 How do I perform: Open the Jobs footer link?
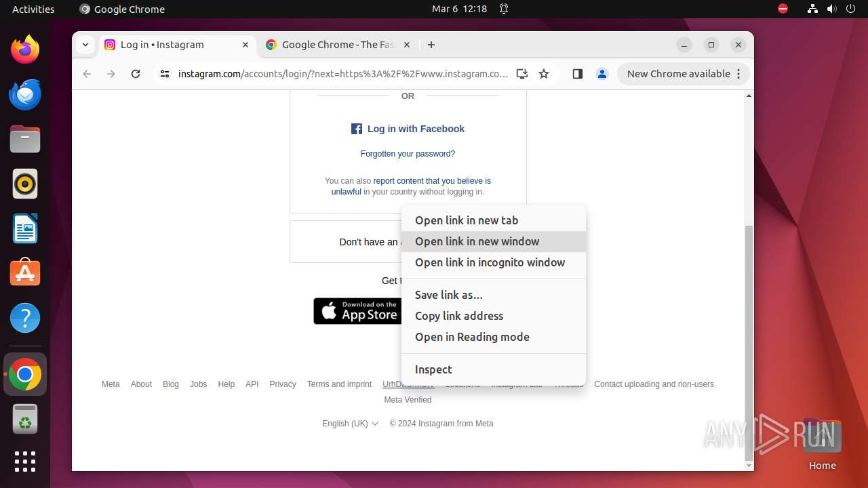pyautogui.click(x=199, y=384)
